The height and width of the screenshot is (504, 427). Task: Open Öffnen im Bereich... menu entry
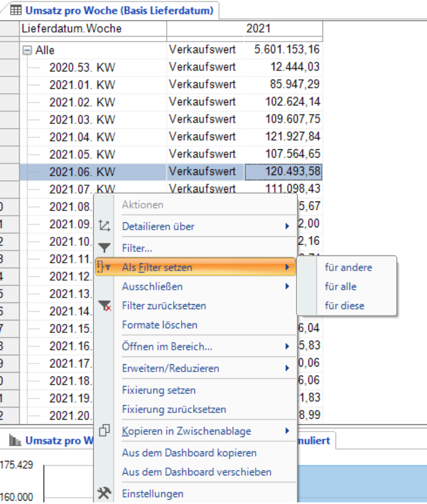tap(196, 346)
